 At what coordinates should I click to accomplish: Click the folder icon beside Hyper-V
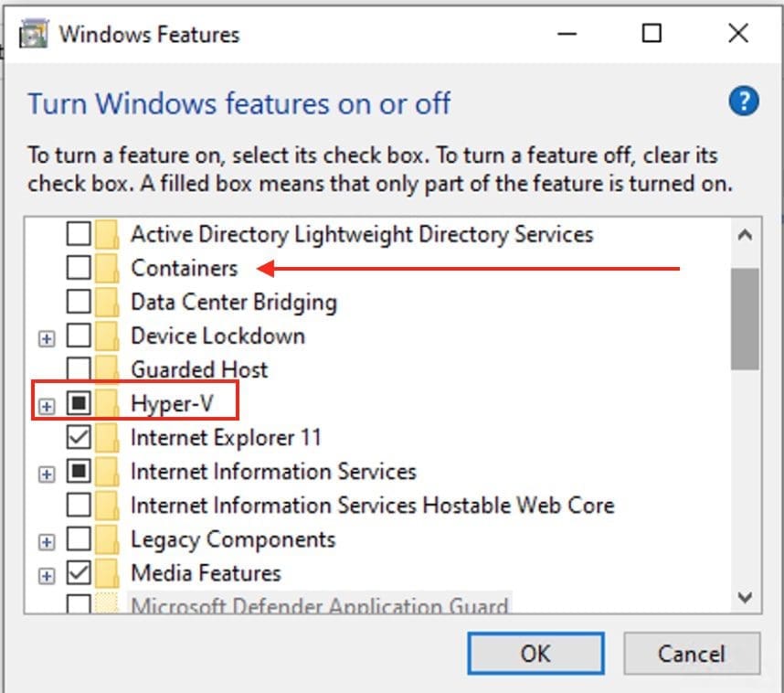109,403
